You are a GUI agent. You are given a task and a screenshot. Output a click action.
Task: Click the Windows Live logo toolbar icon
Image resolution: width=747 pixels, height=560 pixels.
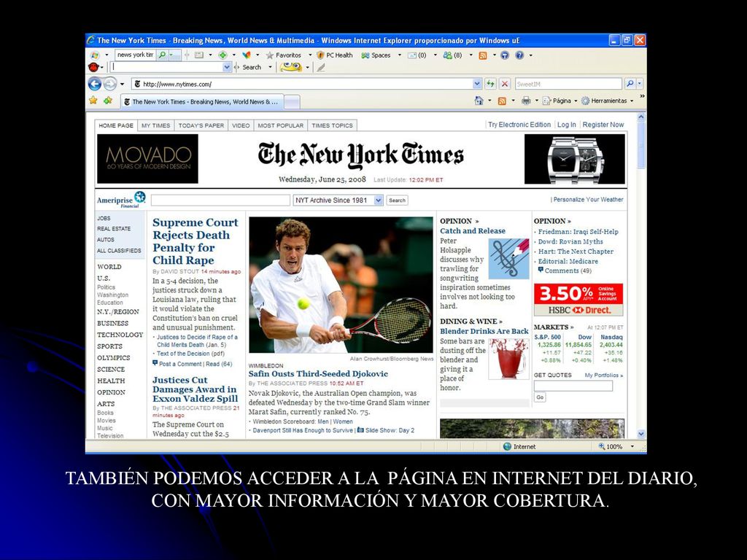(x=95, y=55)
